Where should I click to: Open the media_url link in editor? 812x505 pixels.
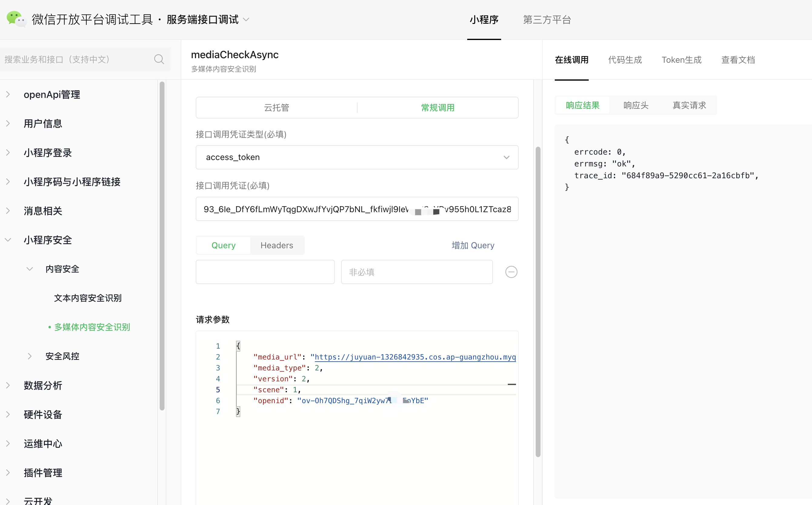pyautogui.click(x=415, y=357)
